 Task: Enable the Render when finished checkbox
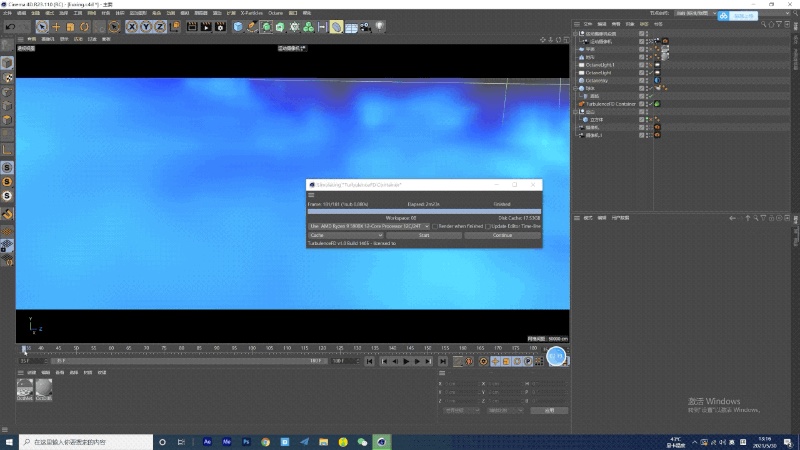click(x=435, y=226)
